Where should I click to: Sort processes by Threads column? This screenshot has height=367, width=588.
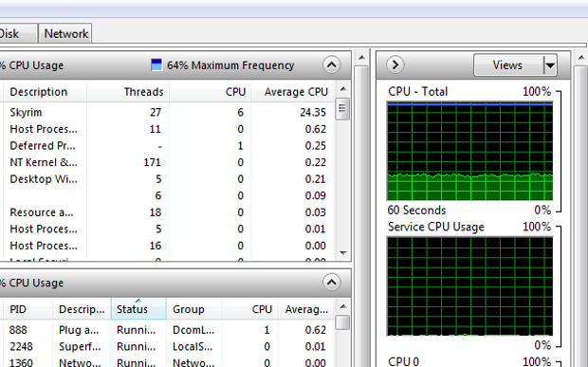tap(128, 92)
